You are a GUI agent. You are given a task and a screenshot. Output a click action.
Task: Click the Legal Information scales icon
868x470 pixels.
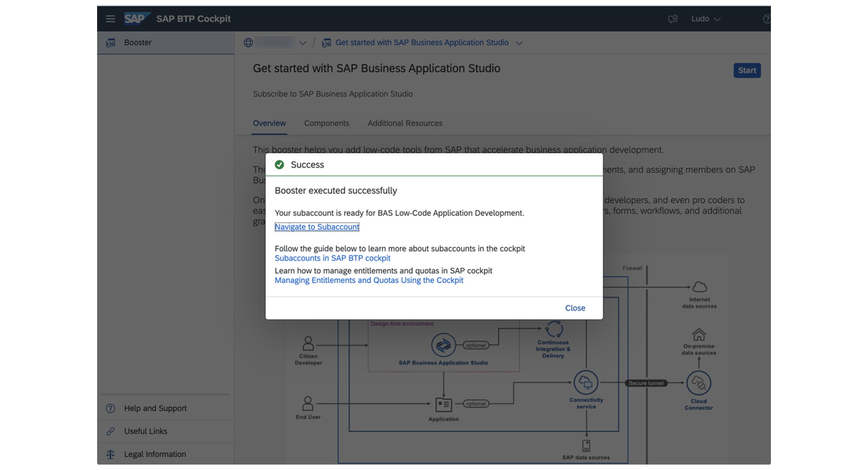(111, 454)
